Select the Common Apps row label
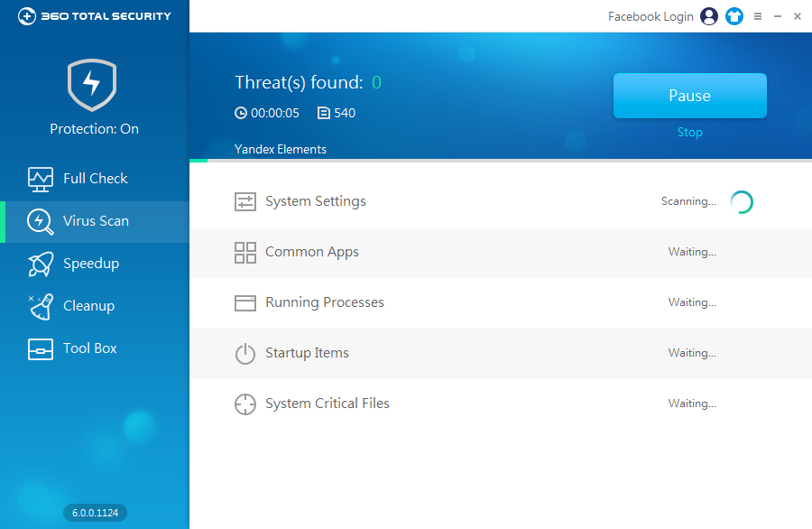 (312, 252)
